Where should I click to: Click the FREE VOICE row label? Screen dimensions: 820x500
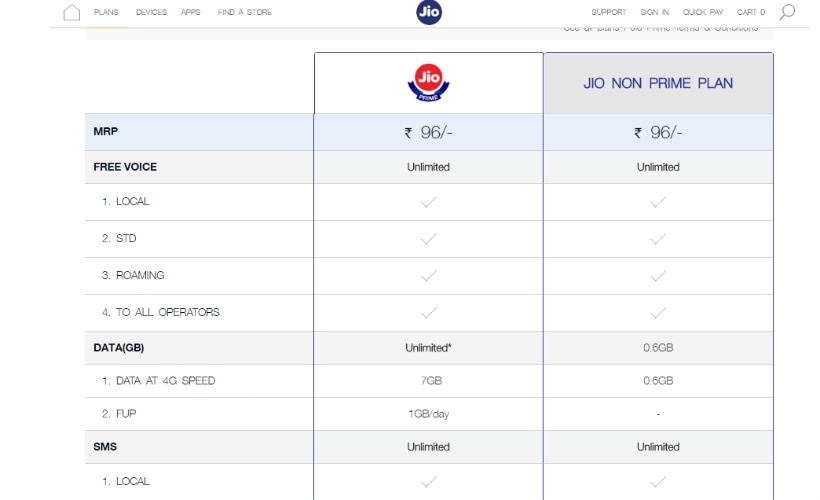(125, 167)
